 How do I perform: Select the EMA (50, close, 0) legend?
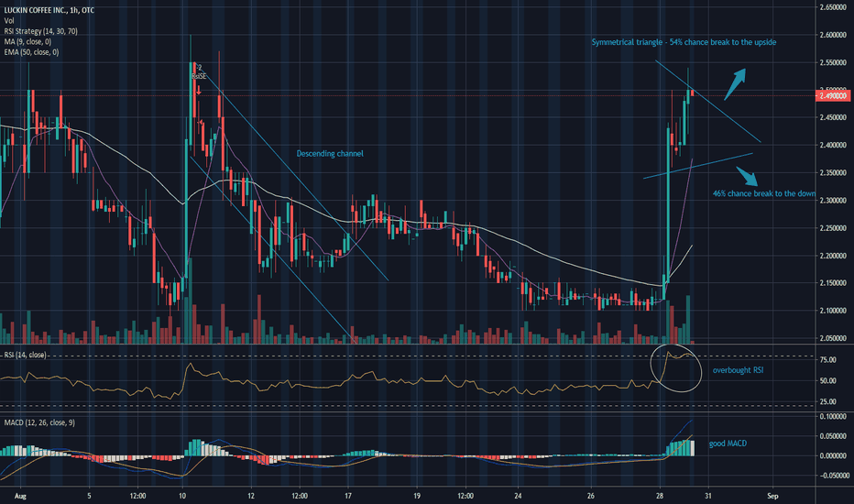point(31,52)
